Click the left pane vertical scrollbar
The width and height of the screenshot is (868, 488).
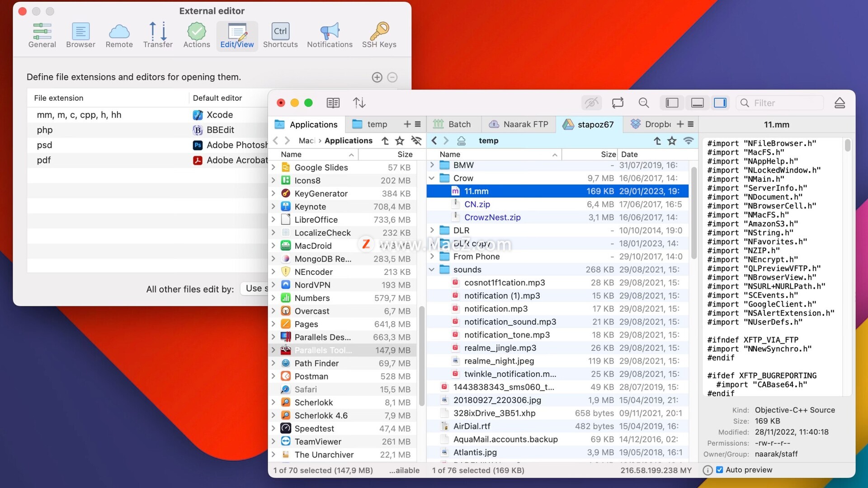pos(422,356)
